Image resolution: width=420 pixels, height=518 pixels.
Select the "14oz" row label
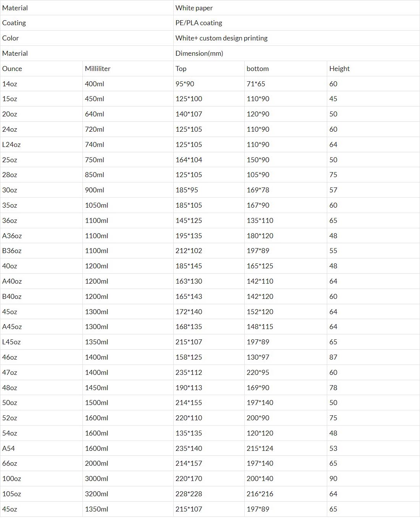coord(10,84)
